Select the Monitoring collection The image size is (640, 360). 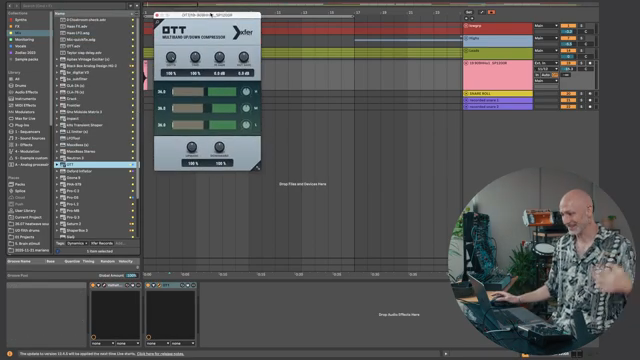tap(24, 40)
